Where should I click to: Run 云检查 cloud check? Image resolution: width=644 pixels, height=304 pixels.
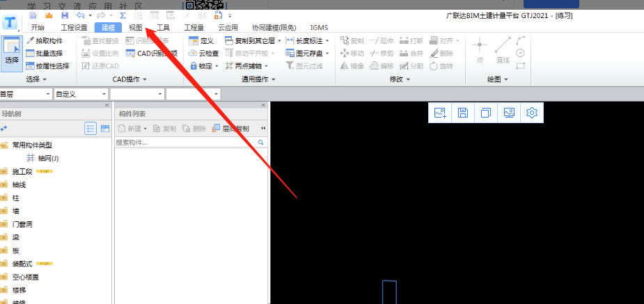pos(203,54)
